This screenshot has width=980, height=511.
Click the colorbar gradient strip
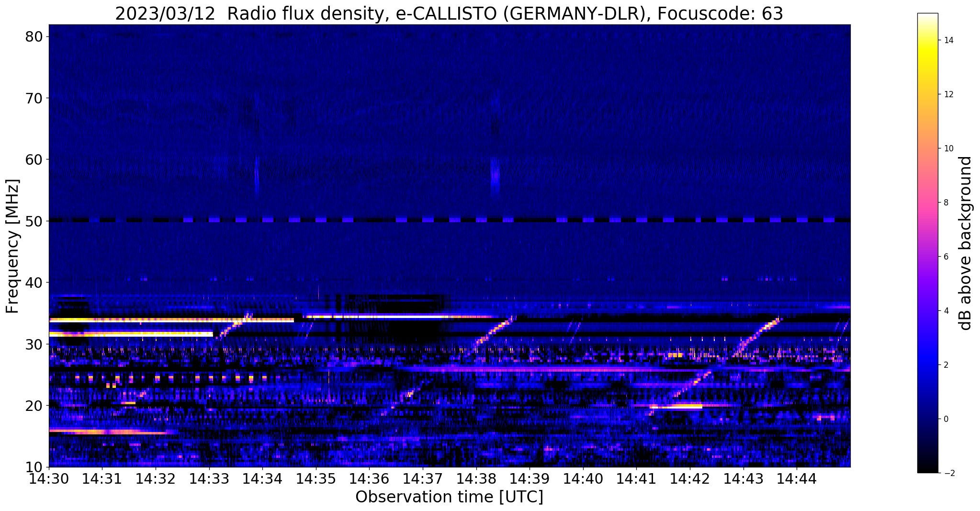tap(927, 243)
